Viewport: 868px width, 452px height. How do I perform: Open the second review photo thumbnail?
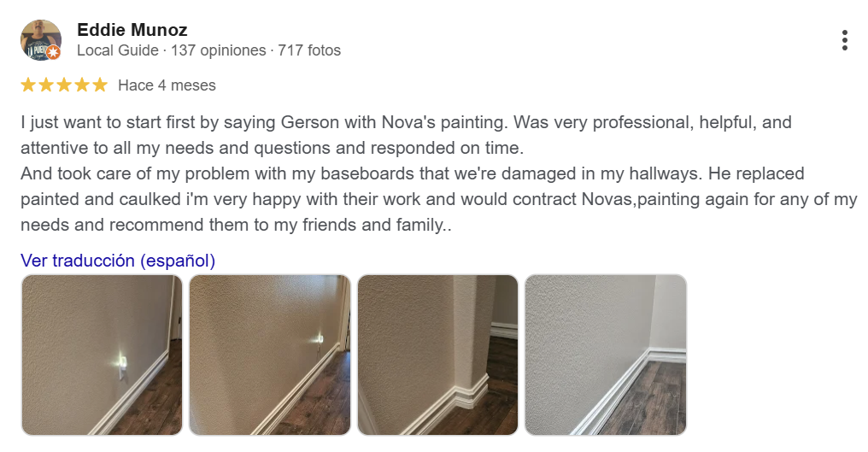[x=269, y=355]
